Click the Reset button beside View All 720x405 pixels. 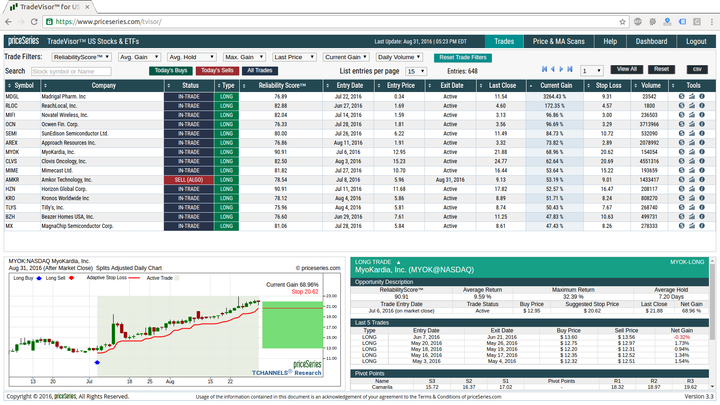(661, 69)
